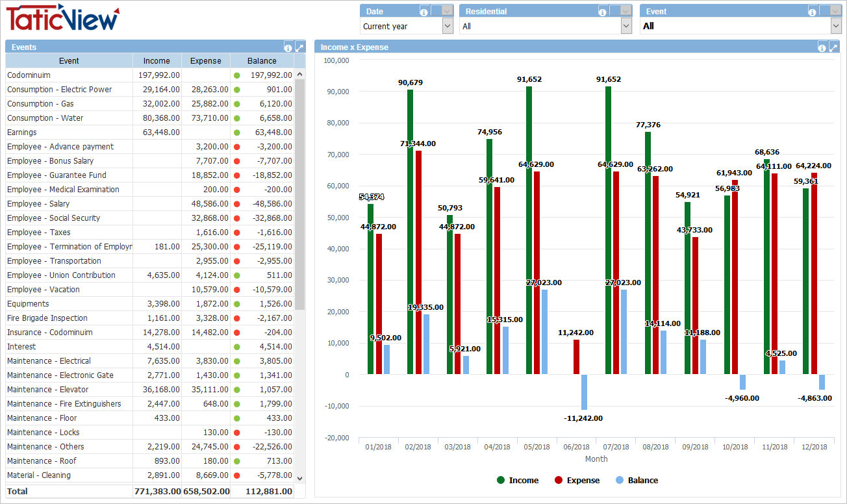Maximize the Income x Expense chart
847x504 pixels.
[x=833, y=47]
